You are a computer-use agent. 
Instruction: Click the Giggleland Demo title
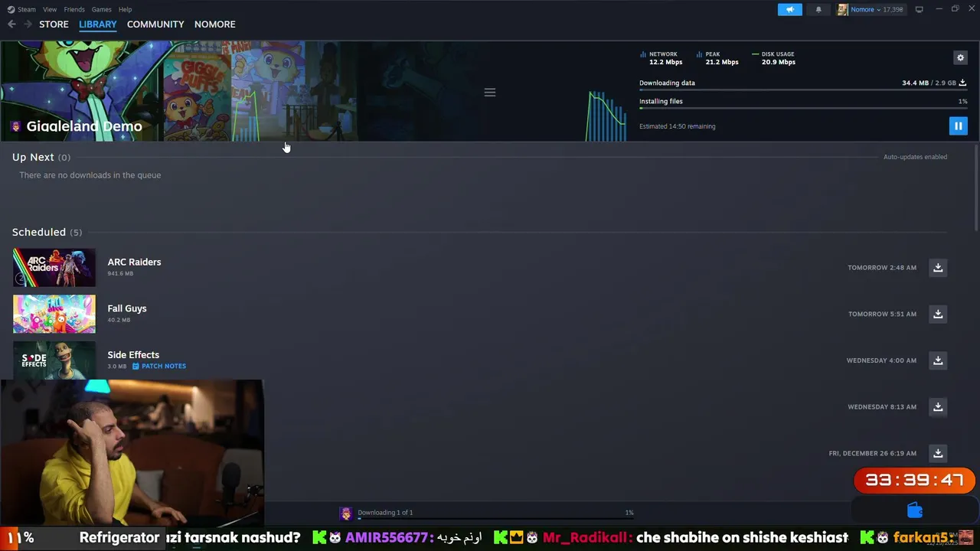click(x=84, y=126)
